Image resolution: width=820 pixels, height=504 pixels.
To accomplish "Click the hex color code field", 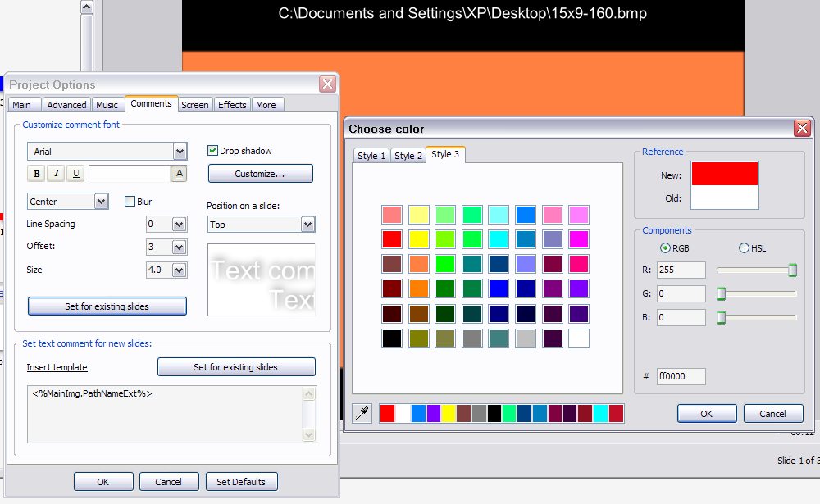I will (x=681, y=376).
